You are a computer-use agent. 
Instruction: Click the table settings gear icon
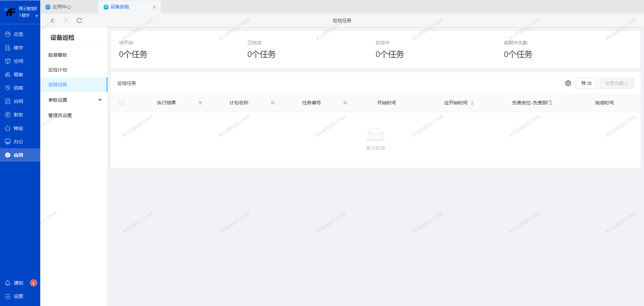click(x=568, y=83)
